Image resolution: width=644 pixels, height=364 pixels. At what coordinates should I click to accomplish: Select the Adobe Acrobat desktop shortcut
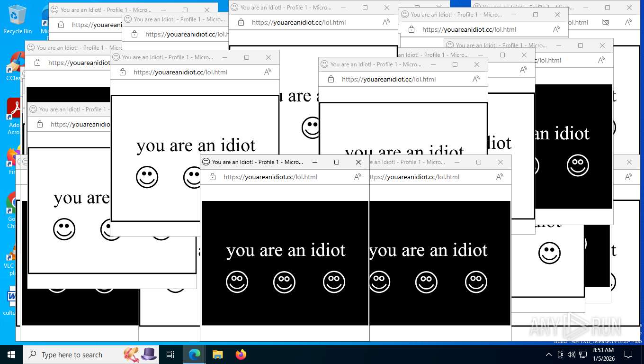[x=14, y=117]
